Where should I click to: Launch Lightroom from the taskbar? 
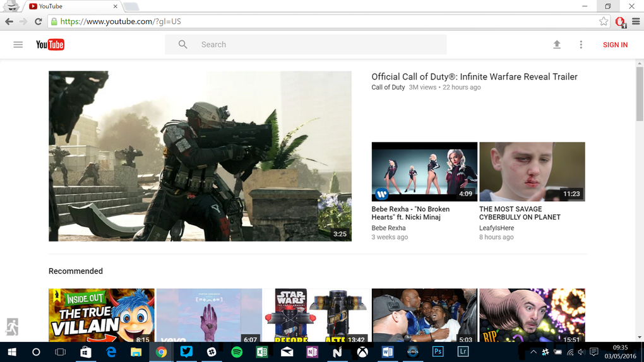coord(463,352)
